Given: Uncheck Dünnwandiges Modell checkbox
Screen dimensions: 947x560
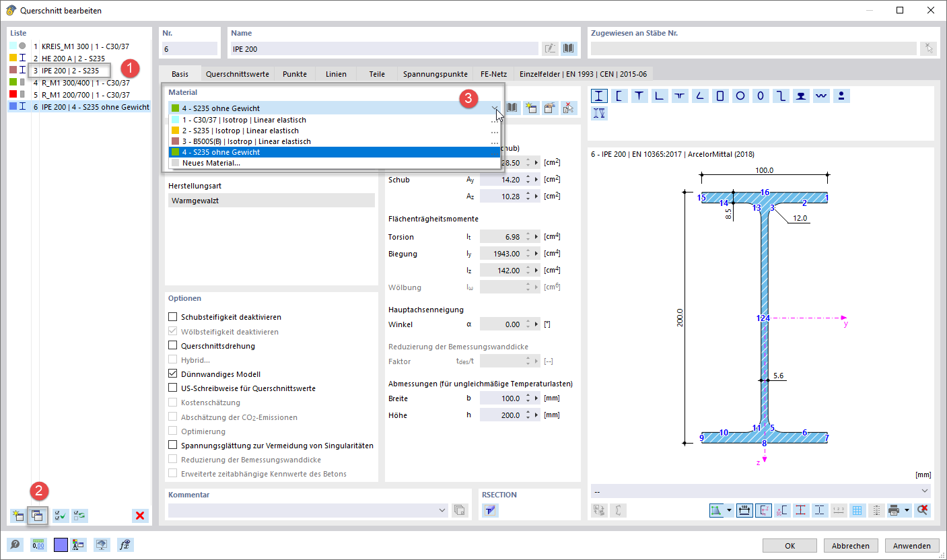Looking at the screenshot, I should tap(173, 374).
